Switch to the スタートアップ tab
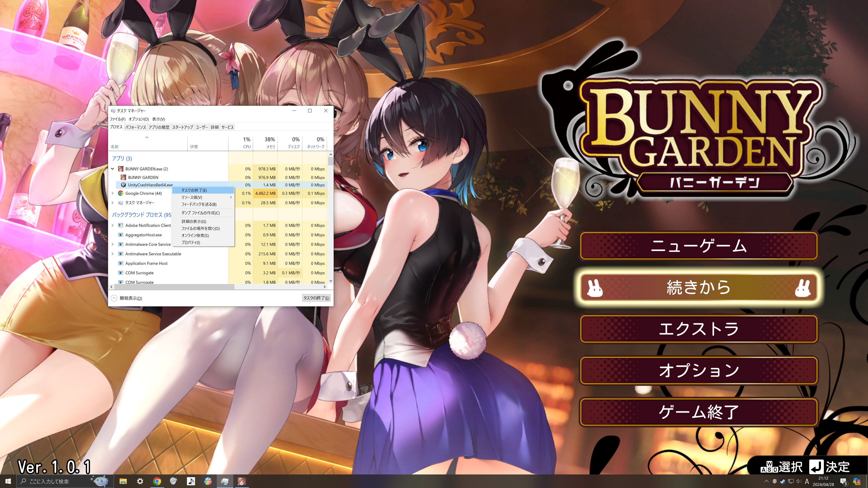Viewport: 868px width, 488px height. click(x=182, y=127)
